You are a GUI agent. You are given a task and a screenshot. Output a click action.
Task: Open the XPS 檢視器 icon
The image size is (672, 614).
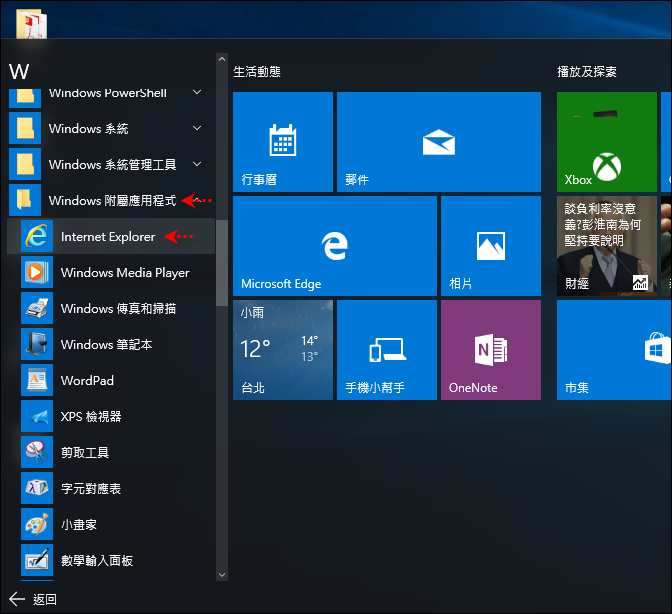coord(37,416)
